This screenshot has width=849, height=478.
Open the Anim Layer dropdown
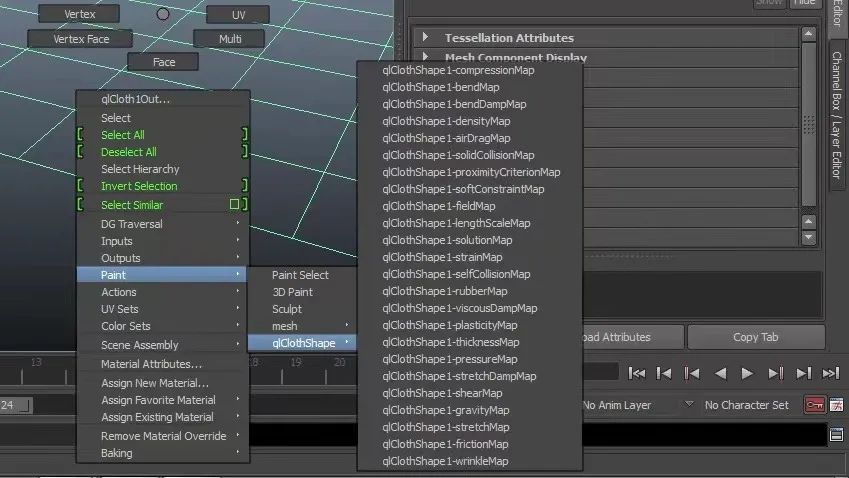(689, 404)
